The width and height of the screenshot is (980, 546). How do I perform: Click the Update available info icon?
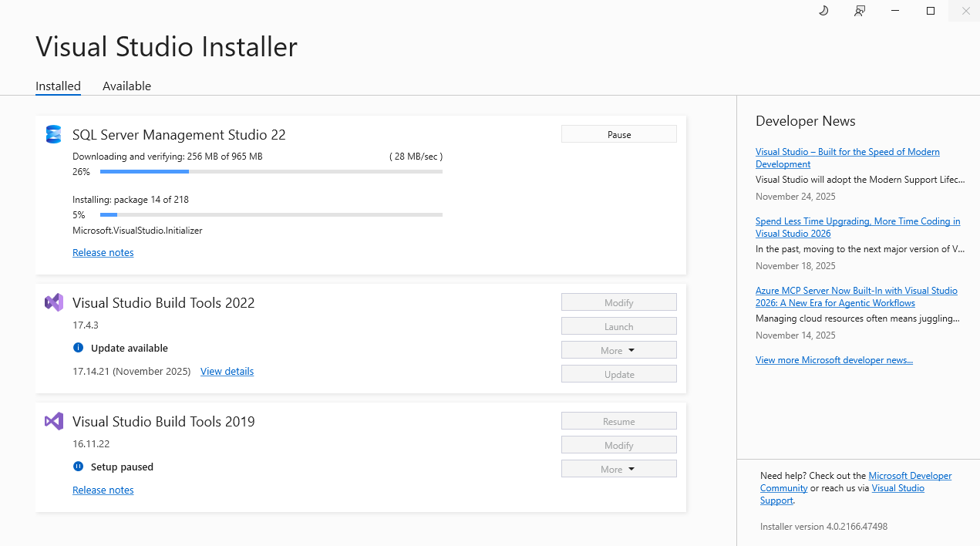click(x=78, y=348)
